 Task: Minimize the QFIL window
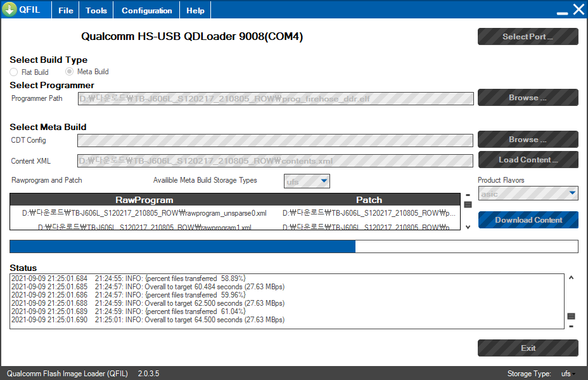[562, 13]
